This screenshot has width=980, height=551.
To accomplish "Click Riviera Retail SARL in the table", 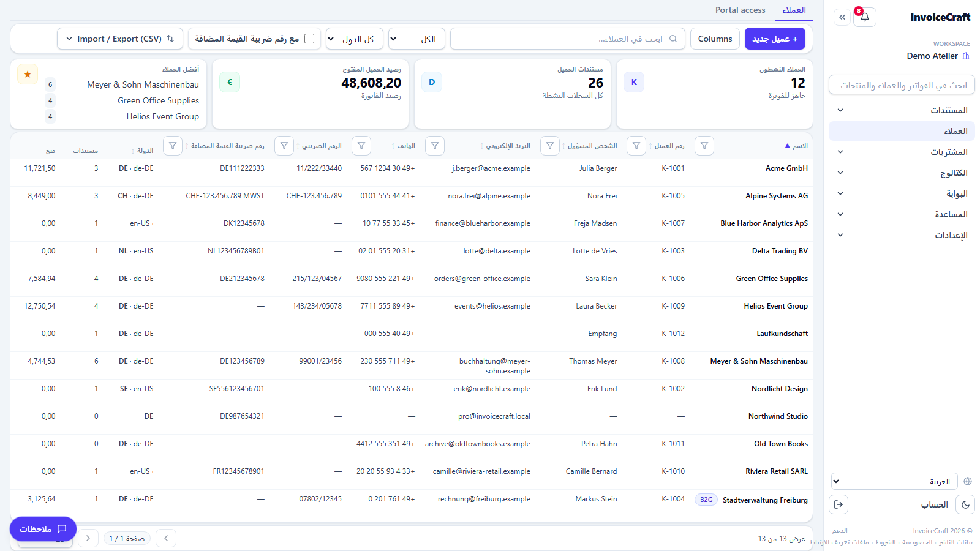I will 777,471.
